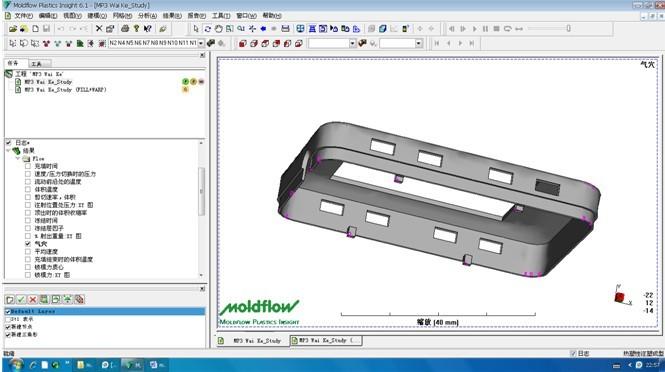The height and width of the screenshot is (372, 665).
Task: Check the 体积温度 result checkbox
Action: (28, 190)
